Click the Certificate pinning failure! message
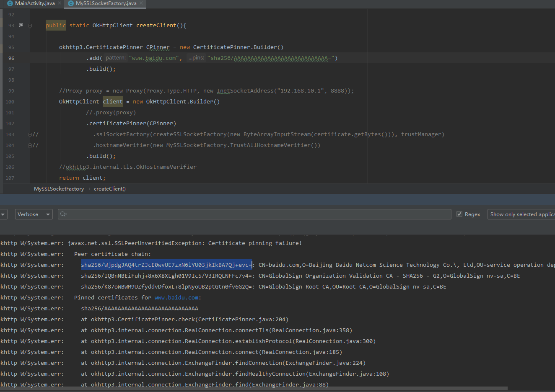The image size is (555, 392). 255,243
